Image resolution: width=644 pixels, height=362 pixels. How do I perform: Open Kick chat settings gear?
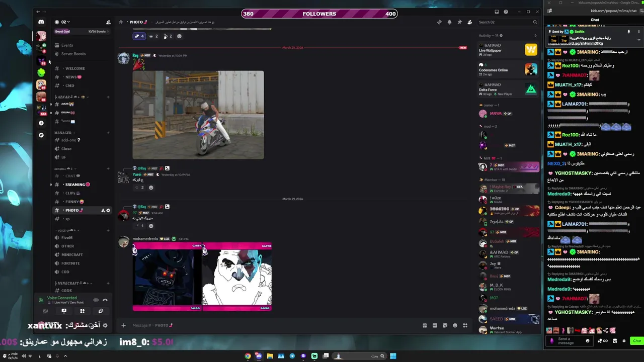click(624, 341)
